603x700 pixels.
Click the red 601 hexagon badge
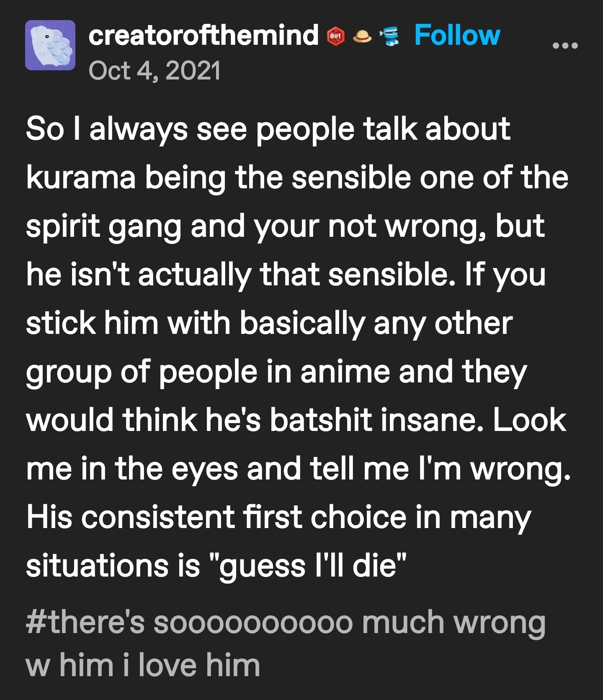[x=335, y=37]
